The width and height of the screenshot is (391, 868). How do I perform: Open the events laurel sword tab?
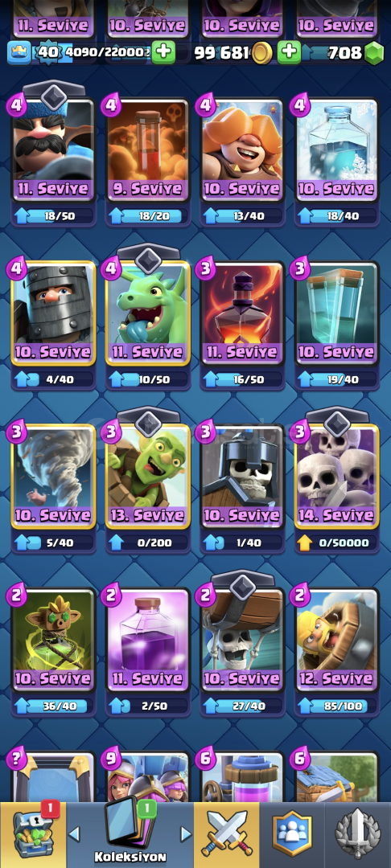(x=358, y=834)
